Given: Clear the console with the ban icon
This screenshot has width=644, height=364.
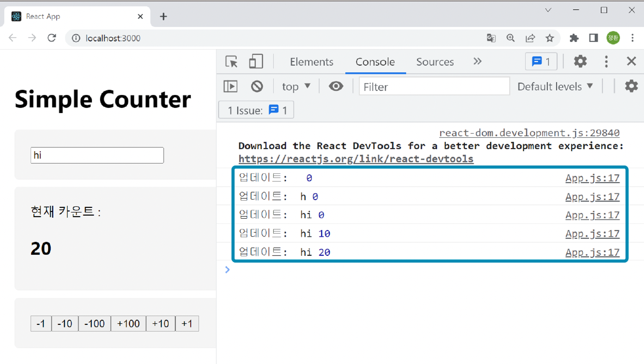Looking at the screenshot, I should tap(257, 86).
